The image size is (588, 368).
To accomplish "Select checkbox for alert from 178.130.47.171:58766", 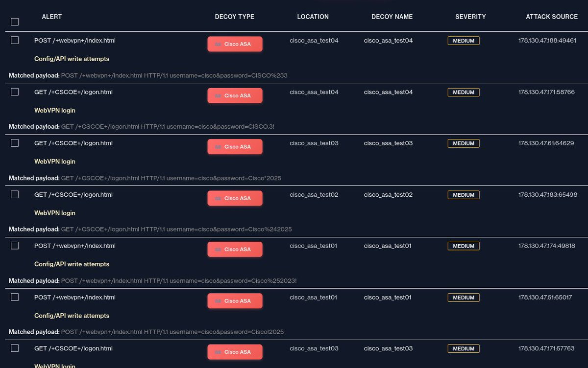I will click(x=15, y=92).
